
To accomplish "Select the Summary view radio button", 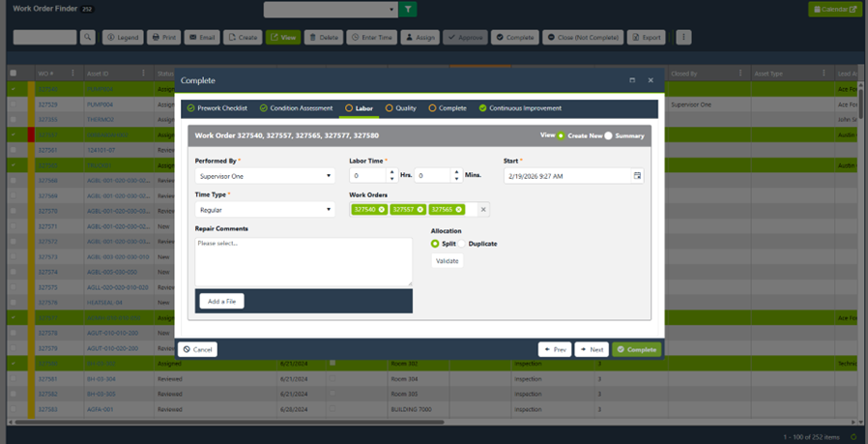I will 609,136.
